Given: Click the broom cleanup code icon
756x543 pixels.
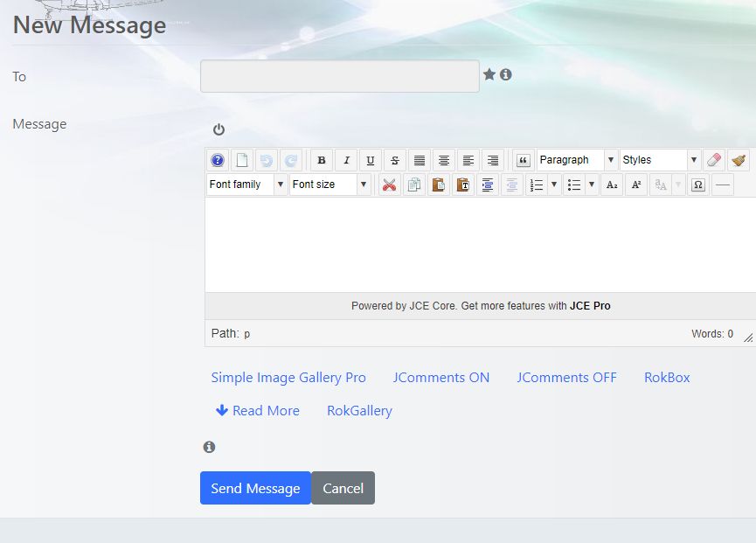Looking at the screenshot, I should click(739, 160).
